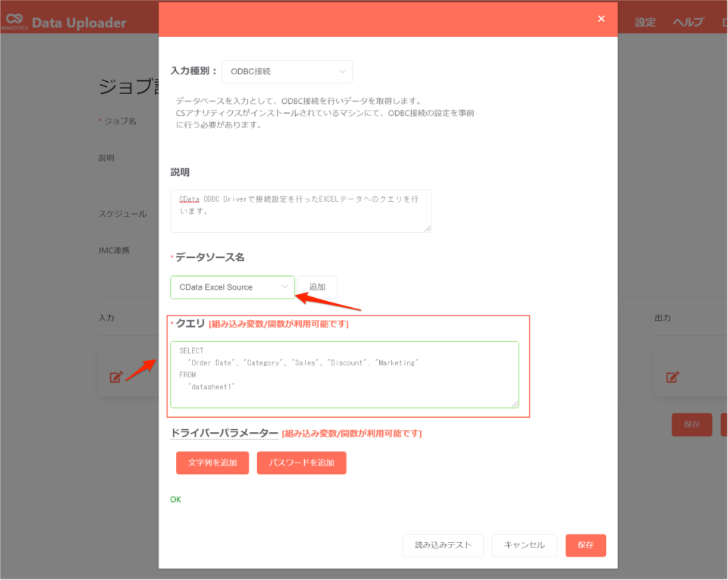Image resolution: width=728 pixels, height=580 pixels.
Task: Run the 読み込みテスト connection test
Action: [443, 545]
